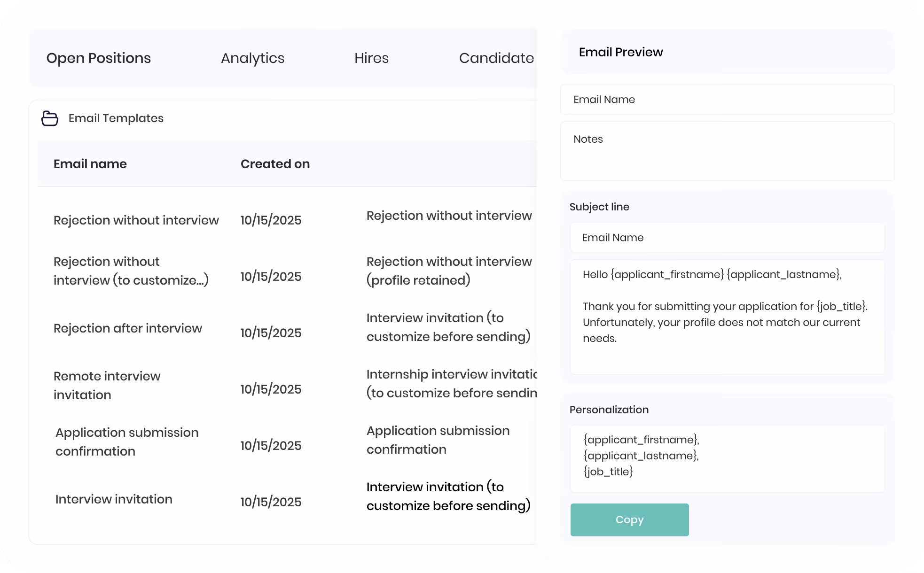The width and height of the screenshot is (924, 573).
Task: Open the Remote interview invitation template
Action: coord(107,386)
